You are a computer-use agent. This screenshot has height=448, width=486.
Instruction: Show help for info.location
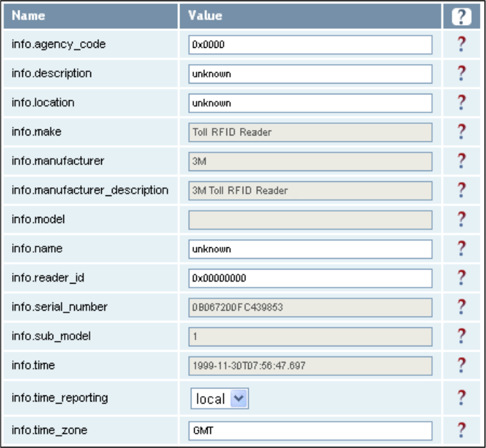(462, 102)
